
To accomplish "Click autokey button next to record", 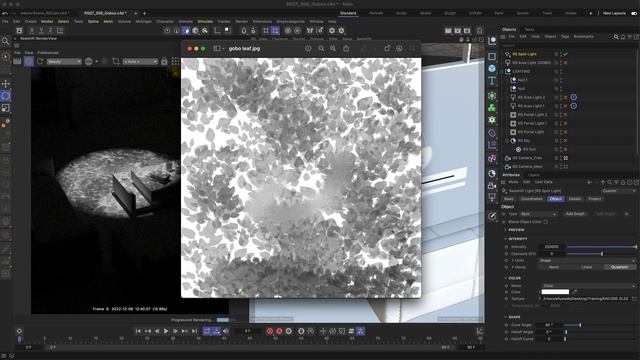I will click(279, 331).
